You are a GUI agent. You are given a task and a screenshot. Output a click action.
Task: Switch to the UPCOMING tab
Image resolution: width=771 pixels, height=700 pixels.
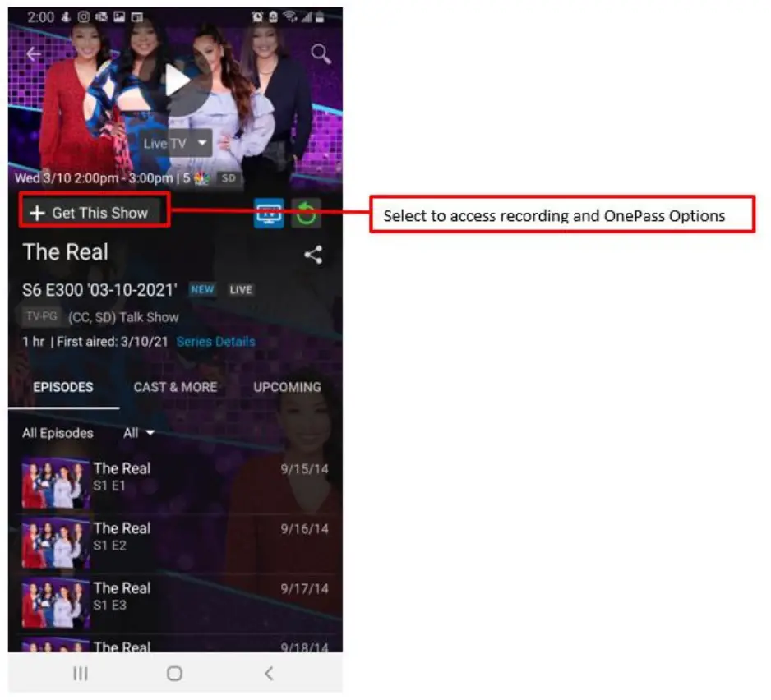click(x=287, y=387)
